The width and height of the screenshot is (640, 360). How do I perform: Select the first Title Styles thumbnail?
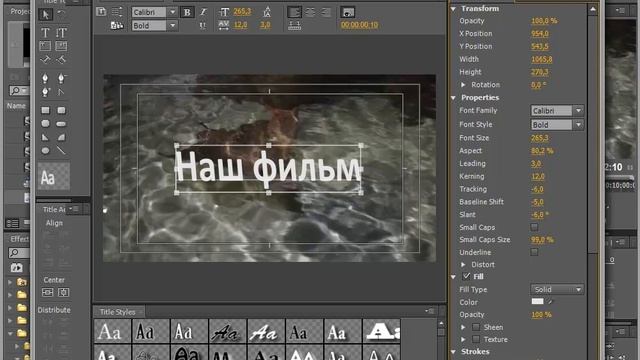[112, 331]
